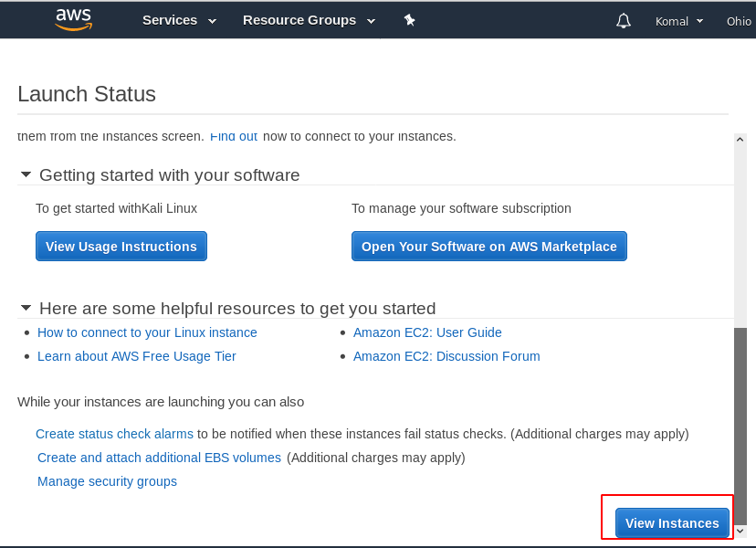This screenshot has height=548, width=756.
Task: Expand the Komal account dropdown
Action: [679, 21]
